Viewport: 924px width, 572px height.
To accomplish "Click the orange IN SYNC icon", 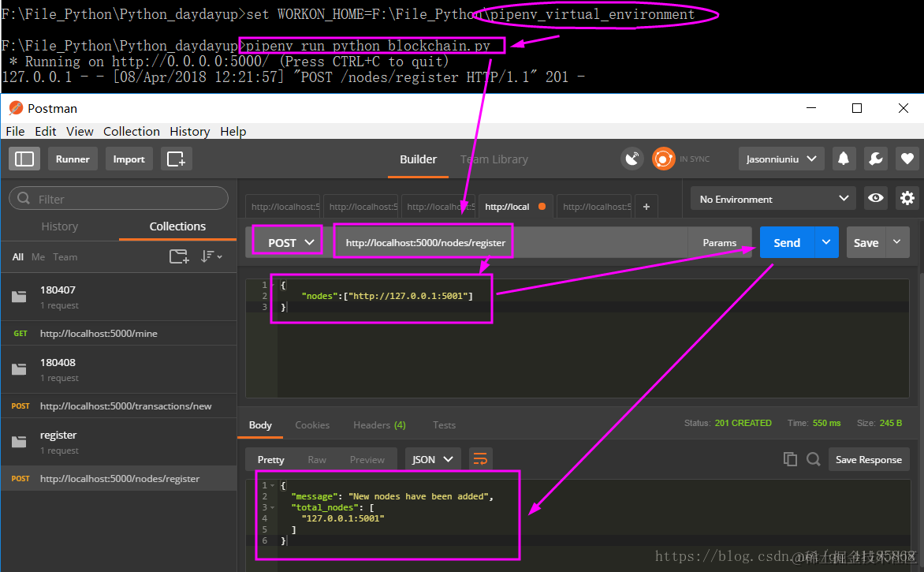I will 663,159.
